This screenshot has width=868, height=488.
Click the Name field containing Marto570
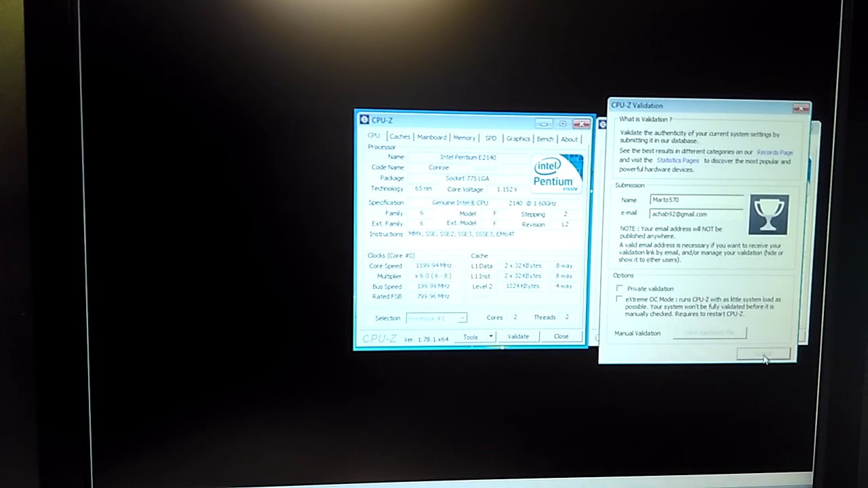pos(697,200)
